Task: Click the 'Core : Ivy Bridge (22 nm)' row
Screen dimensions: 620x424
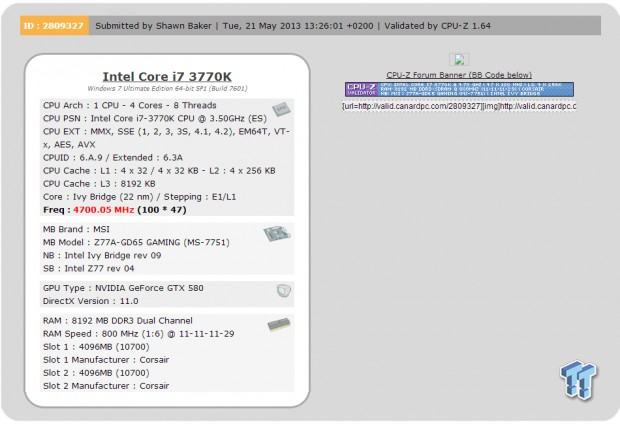Action: tap(139, 197)
